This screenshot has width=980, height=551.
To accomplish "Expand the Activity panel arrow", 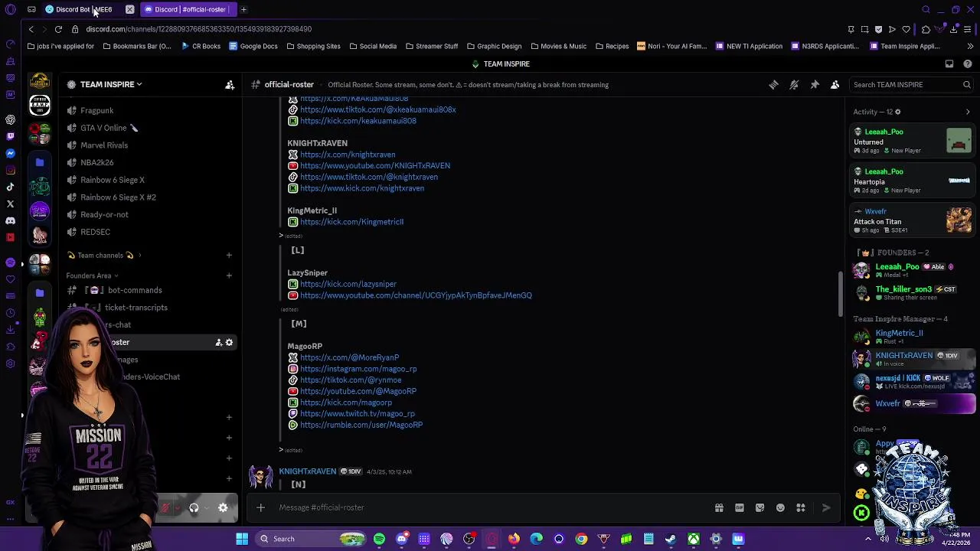I will [x=968, y=112].
